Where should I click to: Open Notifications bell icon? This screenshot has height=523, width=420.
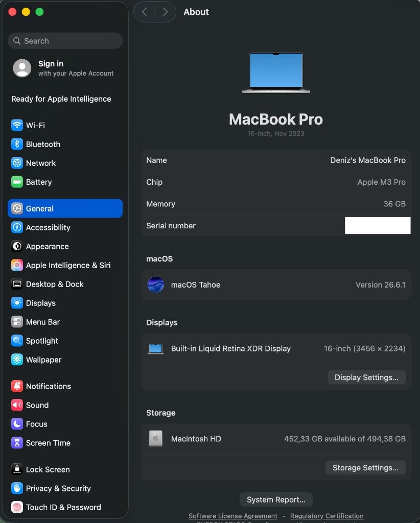(17, 386)
